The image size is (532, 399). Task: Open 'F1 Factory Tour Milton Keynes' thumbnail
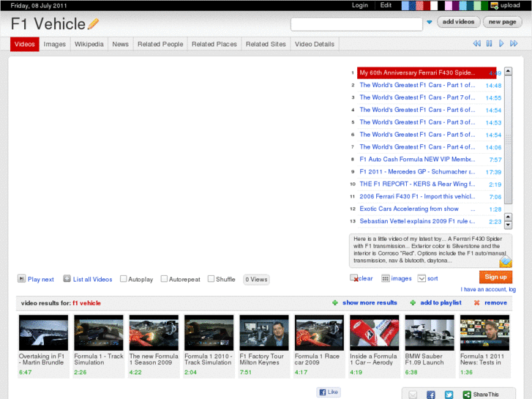[264, 332]
